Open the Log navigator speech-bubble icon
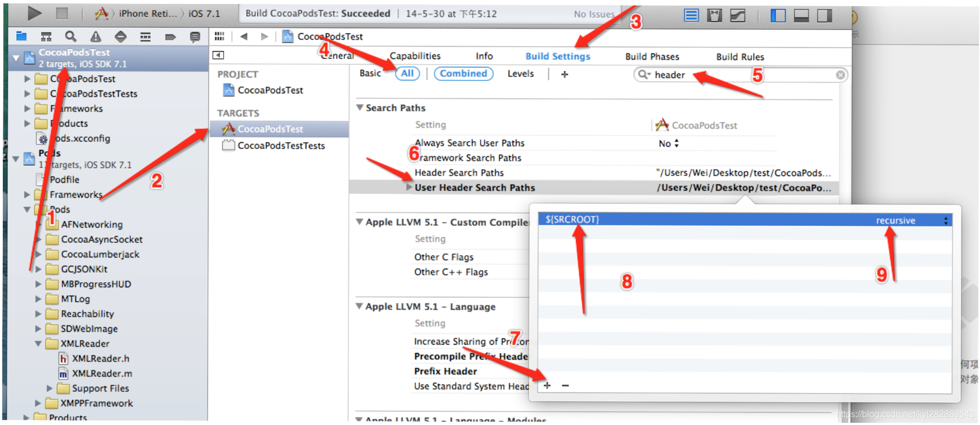 point(195,37)
